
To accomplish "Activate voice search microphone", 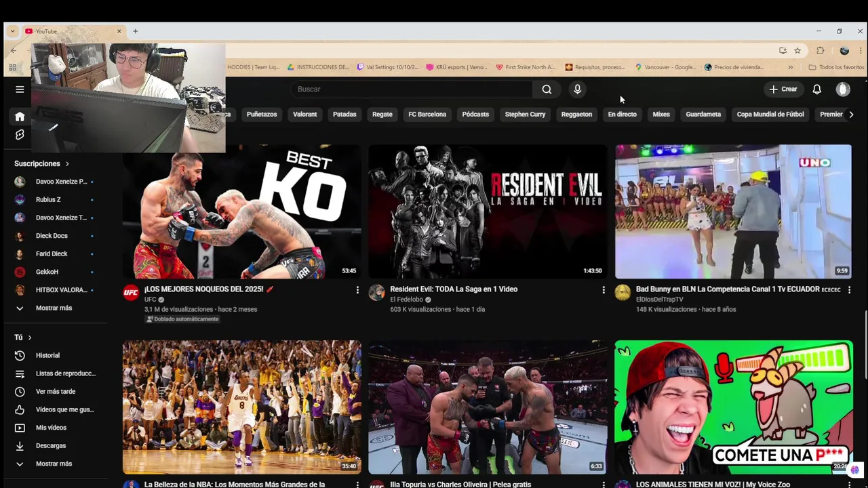I will pyautogui.click(x=577, y=89).
